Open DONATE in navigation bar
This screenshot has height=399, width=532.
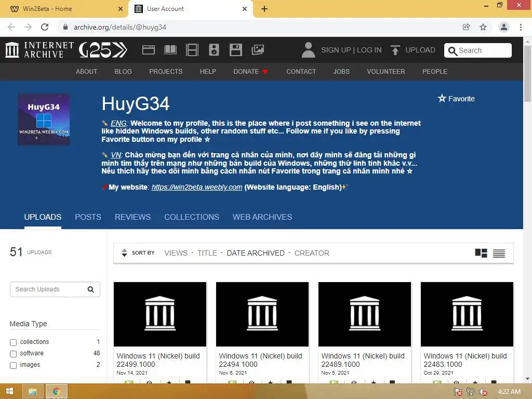click(250, 72)
